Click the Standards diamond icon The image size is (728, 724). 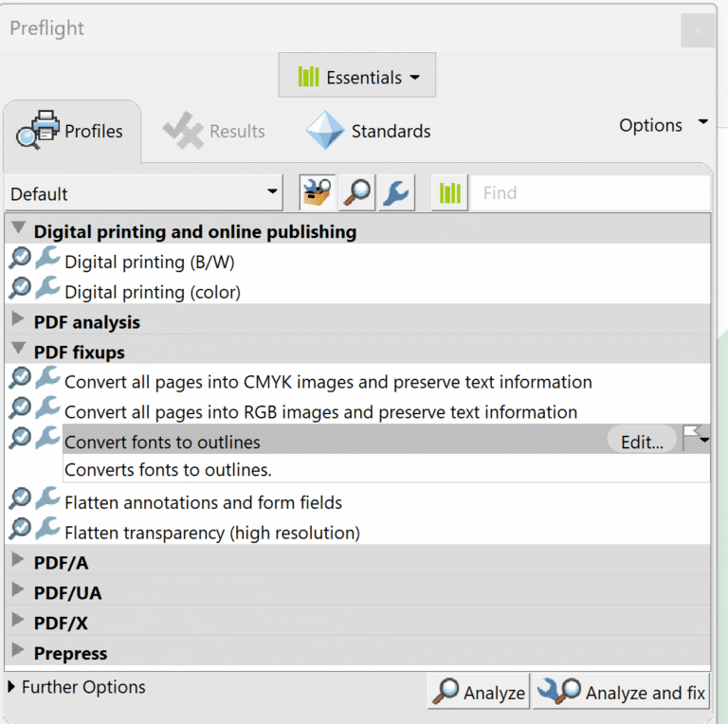(x=325, y=130)
